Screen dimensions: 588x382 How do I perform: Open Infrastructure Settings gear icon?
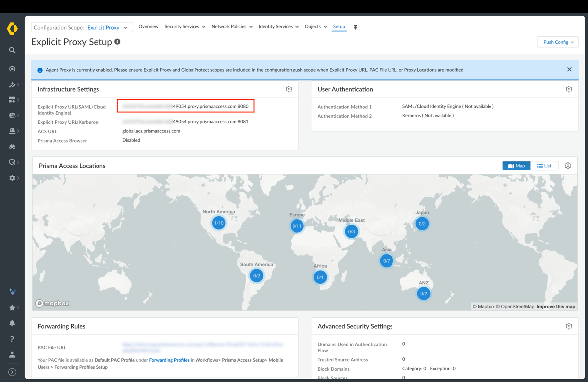click(x=289, y=89)
